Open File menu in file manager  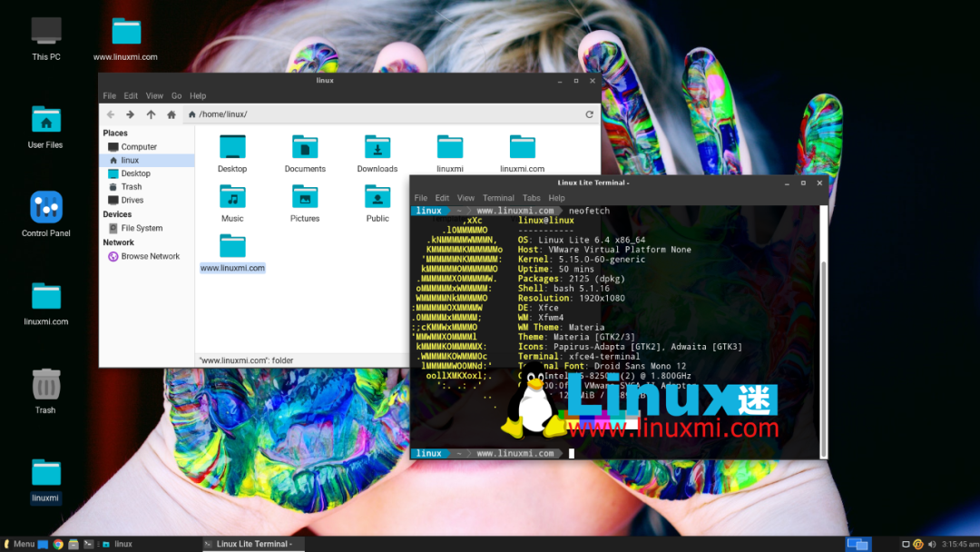tap(110, 95)
